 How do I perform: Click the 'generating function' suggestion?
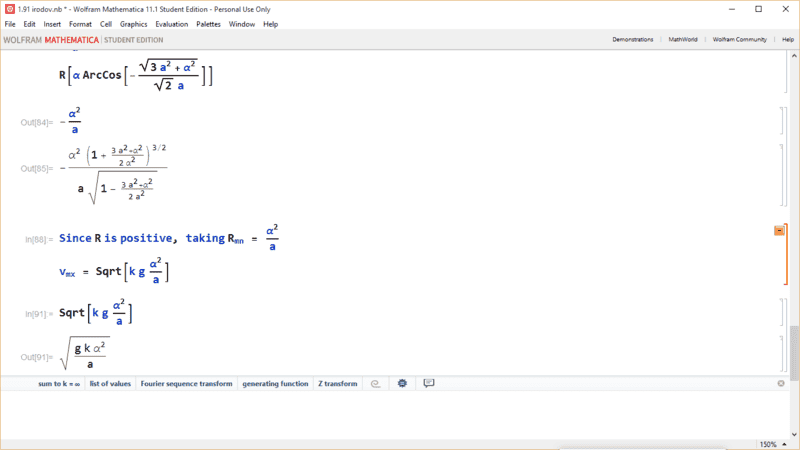(x=275, y=383)
